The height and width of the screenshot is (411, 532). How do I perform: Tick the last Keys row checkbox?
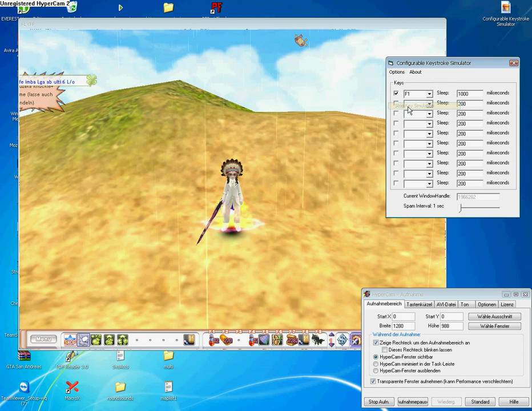click(x=396, y=183)
